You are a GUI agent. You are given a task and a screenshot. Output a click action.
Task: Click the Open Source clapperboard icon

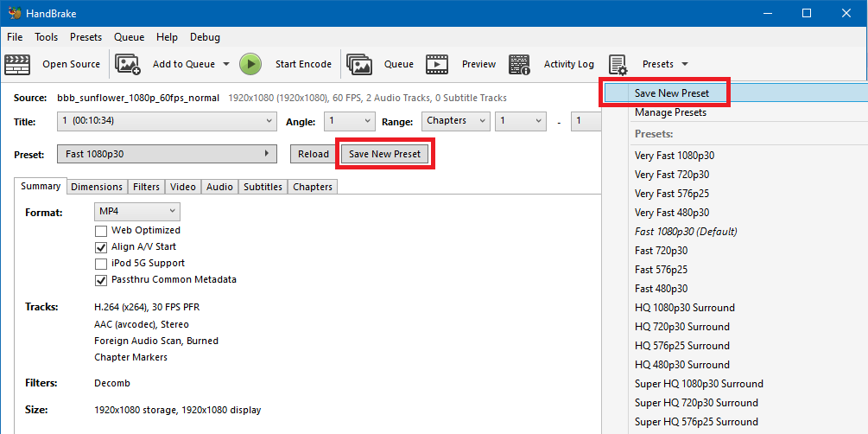[18, 64]
